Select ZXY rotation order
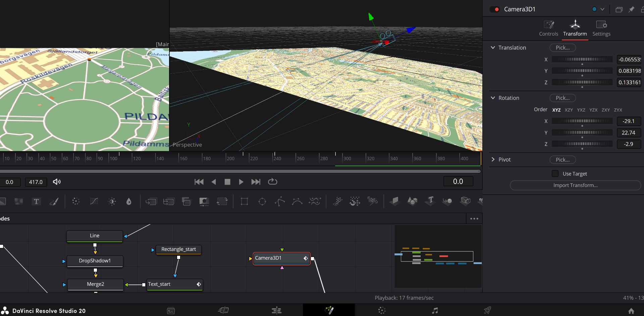644x316 pixels. 606,110
